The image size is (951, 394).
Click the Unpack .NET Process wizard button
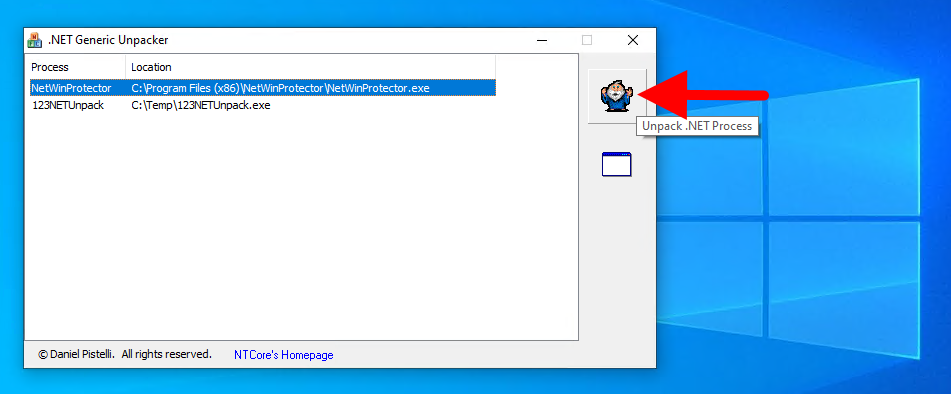click(617, 97)
